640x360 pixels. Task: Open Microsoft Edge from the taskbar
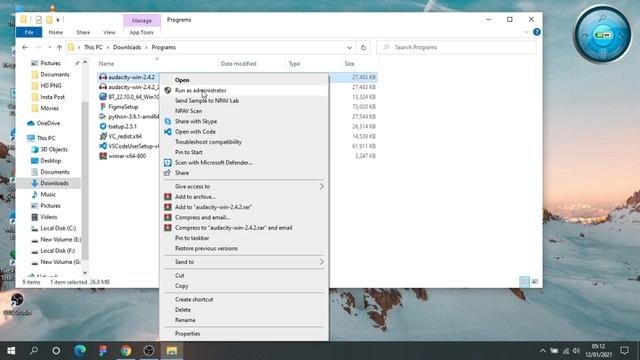pos(80,350)
